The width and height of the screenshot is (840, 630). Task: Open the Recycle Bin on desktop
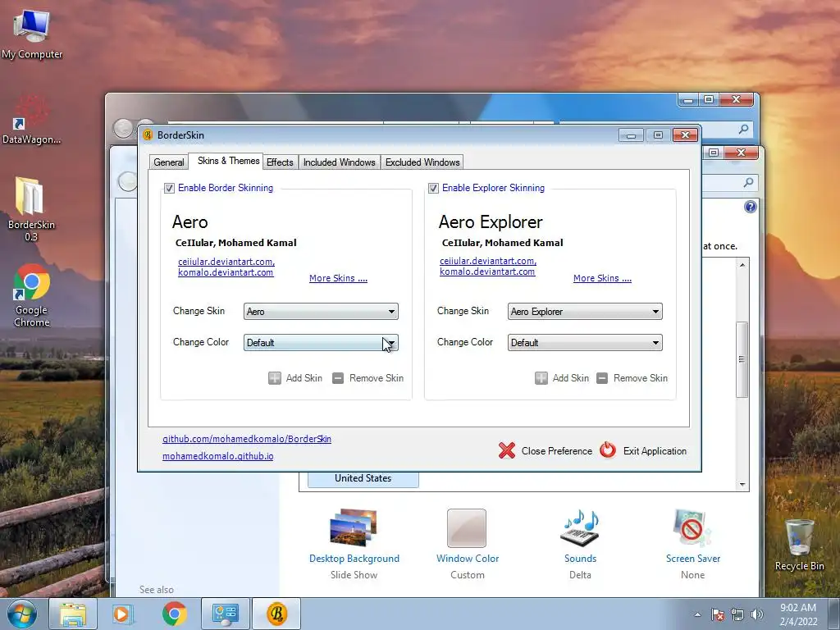(799, 544)
